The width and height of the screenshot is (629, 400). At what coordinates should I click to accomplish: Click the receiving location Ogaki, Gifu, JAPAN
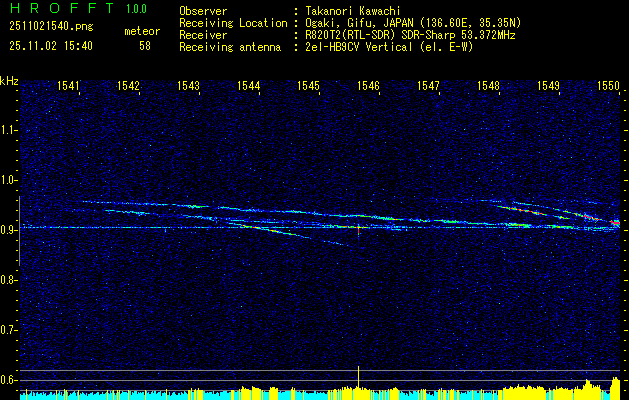(359, 23)
